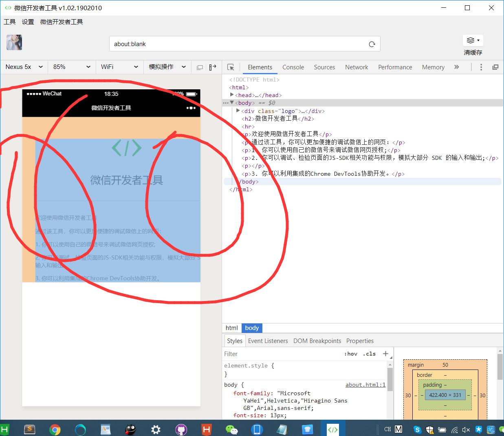The image size is (504, 436).
Task: Open Sublime Text from the taskbar
Action: pos(30,429)
